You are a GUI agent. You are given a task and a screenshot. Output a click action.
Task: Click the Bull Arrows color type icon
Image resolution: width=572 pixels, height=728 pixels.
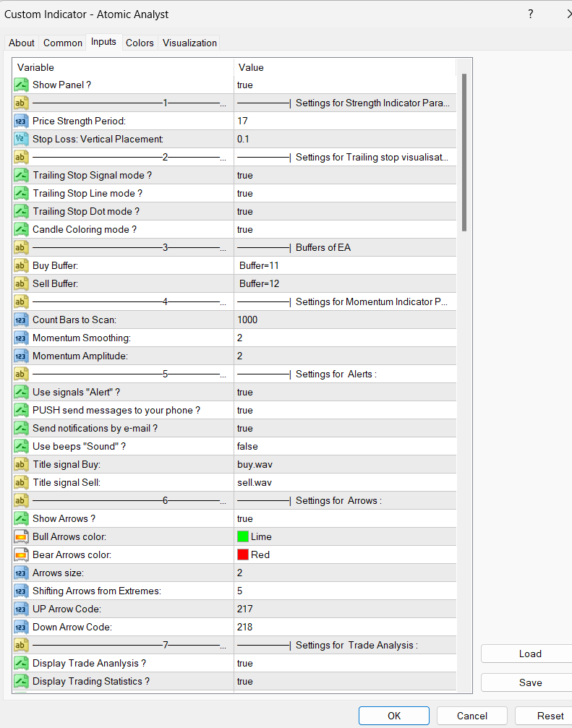pyautogui.click(x=21, y=536)
